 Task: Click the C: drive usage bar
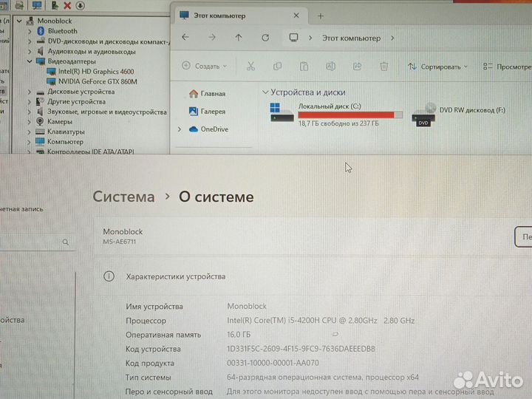pos(350,115)
